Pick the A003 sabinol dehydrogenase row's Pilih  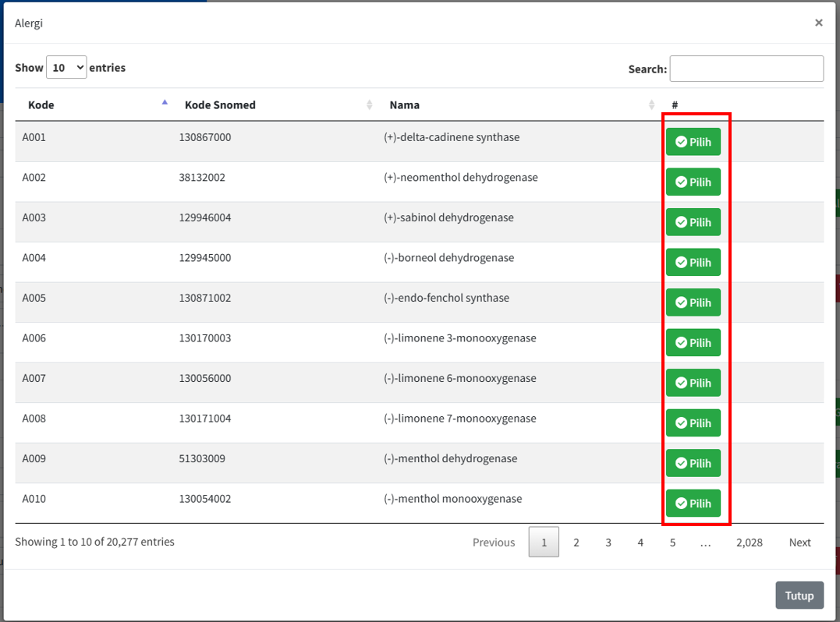[x=693, y=222]
